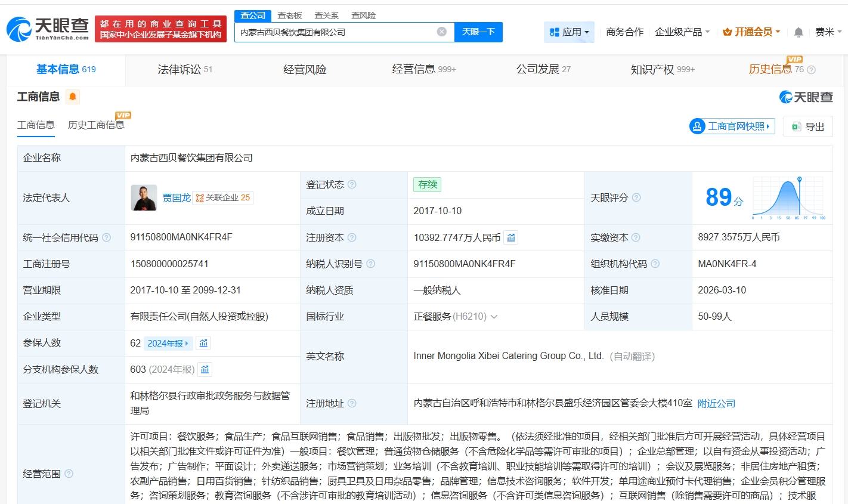Clear the search box using the X icon

[x=441, y=32]
